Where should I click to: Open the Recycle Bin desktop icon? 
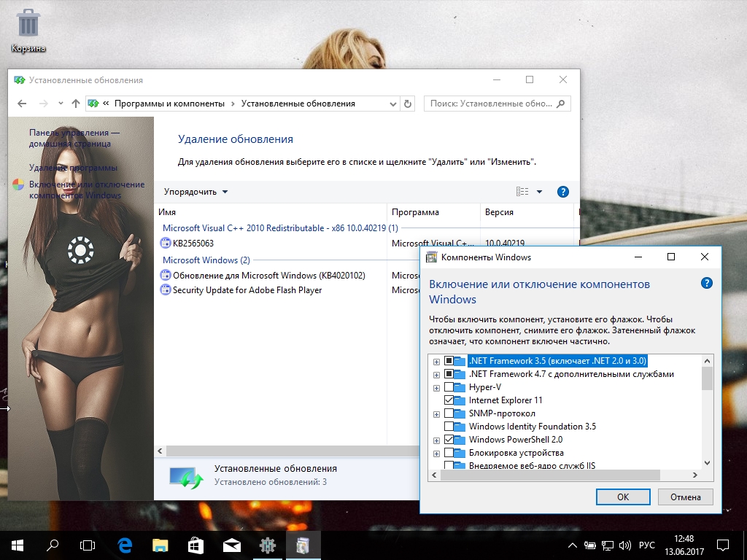tap(28, 31)
